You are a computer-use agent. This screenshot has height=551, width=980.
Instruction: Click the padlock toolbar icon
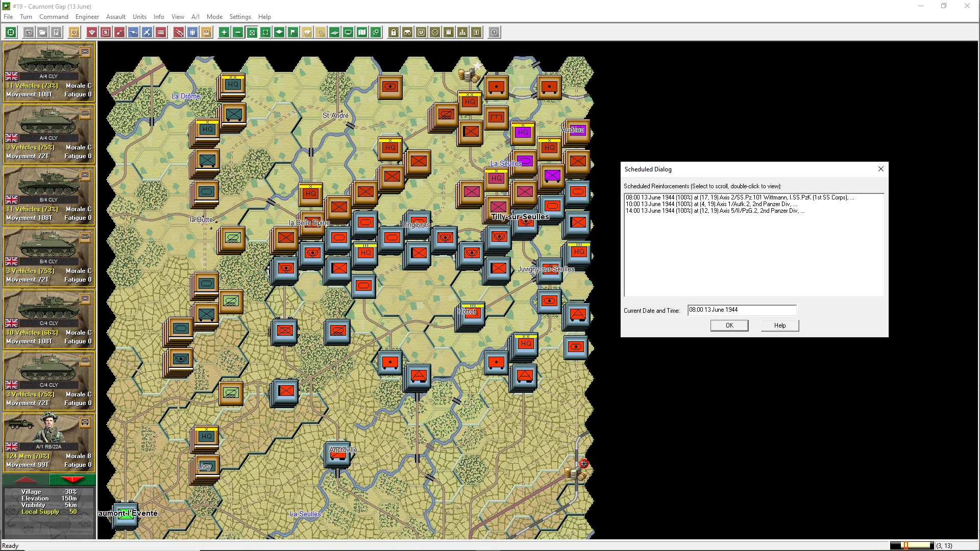point(394,32)
